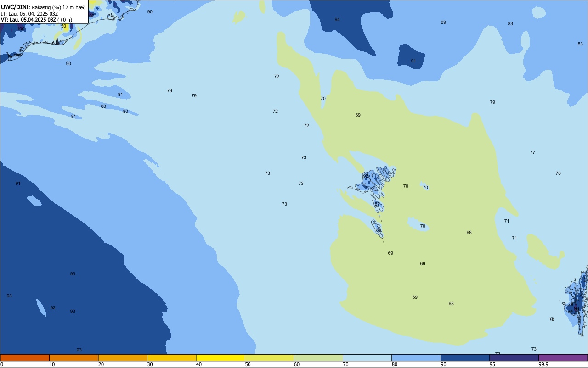Pick the pale green 60–70 legend swatch
This screenshot has height=368, width=588.
(x=318, y=357)
